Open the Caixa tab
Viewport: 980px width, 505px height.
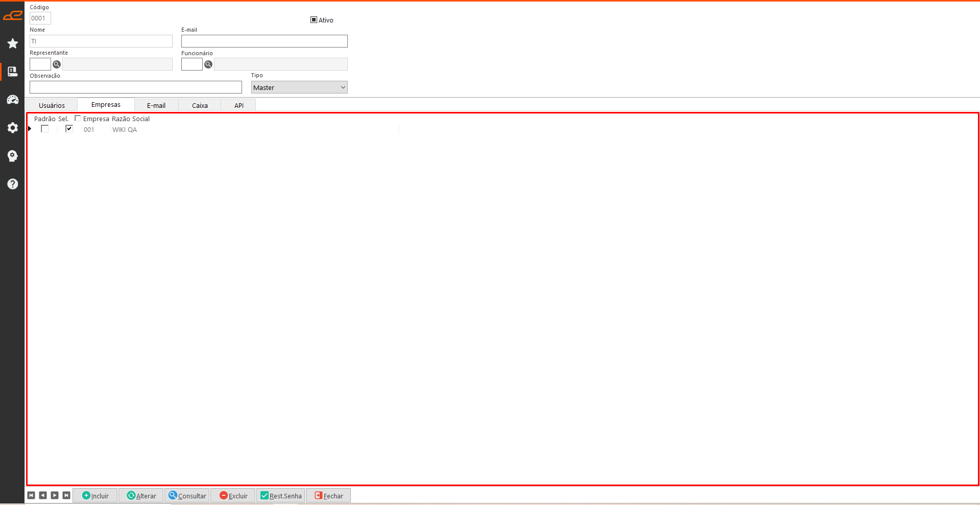pos(200,105)
